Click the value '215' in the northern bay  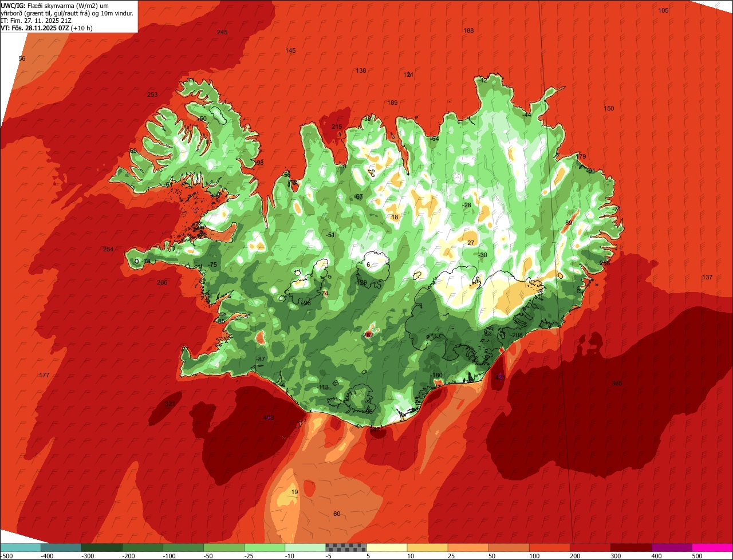(337, 127)
